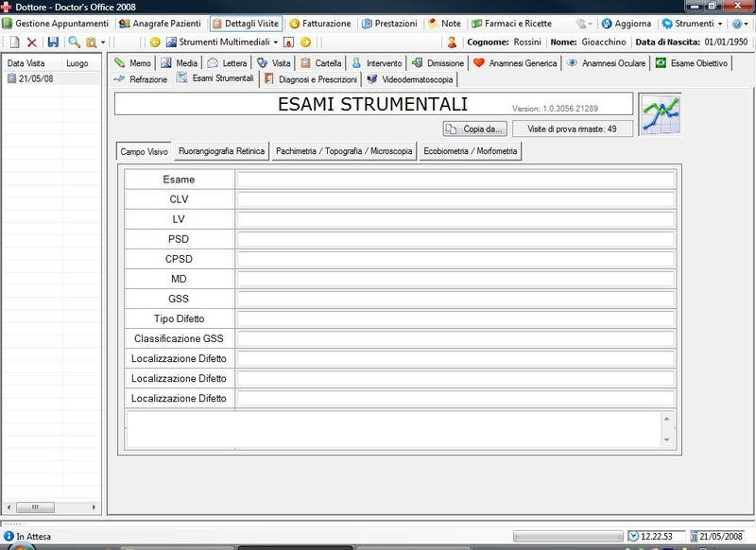The image size is (756, 550).
Task: Select the Esami Strumentali tab
Action: click(215, 78)
